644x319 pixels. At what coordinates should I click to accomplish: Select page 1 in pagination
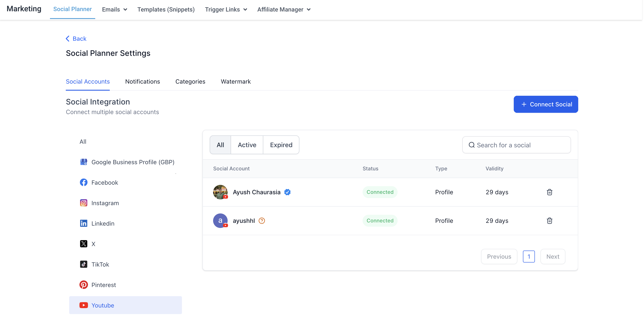[x=529, y=257]
